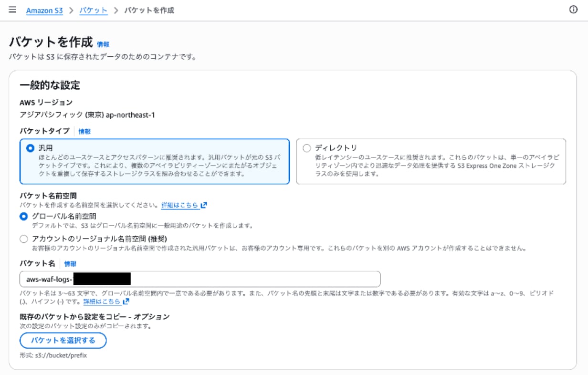Click the ディレクトリ card description text
Viewport: 588px width, 375px height.
coord(437,165)
